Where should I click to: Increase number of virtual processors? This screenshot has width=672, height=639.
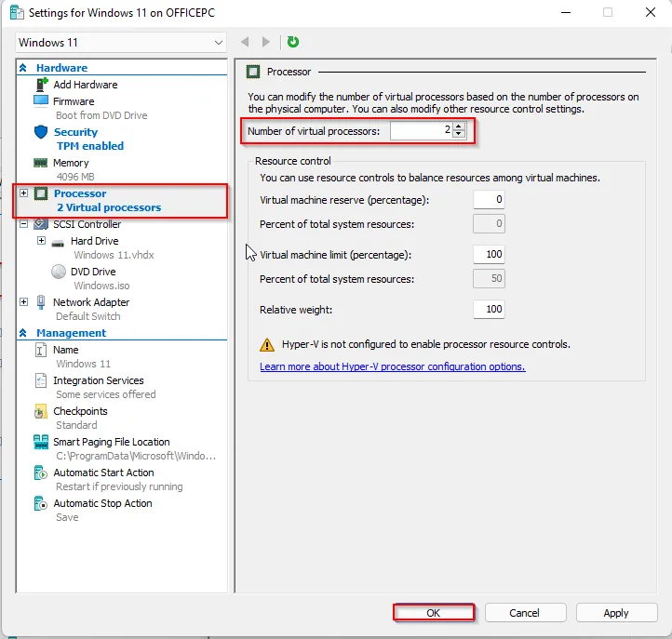(459, 126)
